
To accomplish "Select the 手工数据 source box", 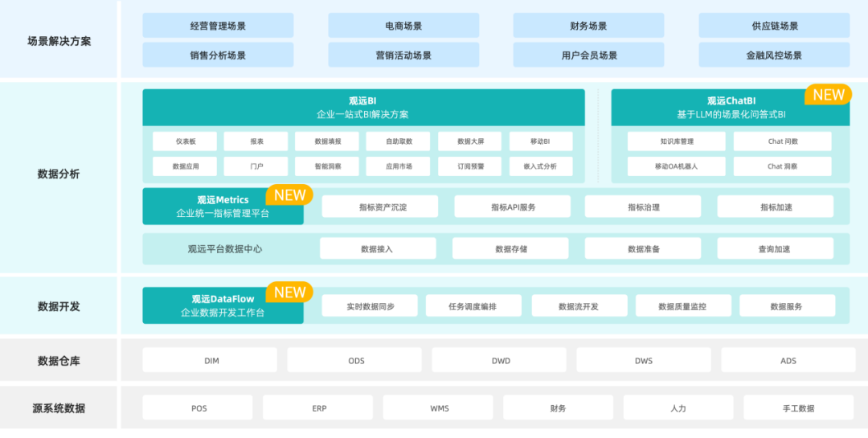I will 799,407.
